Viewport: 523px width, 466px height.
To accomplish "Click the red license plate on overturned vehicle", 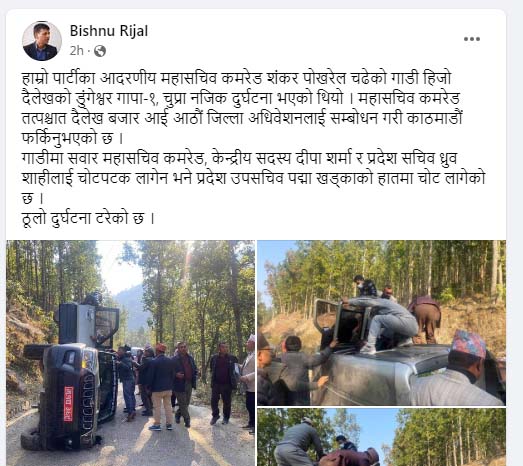I will coord(69,404).
